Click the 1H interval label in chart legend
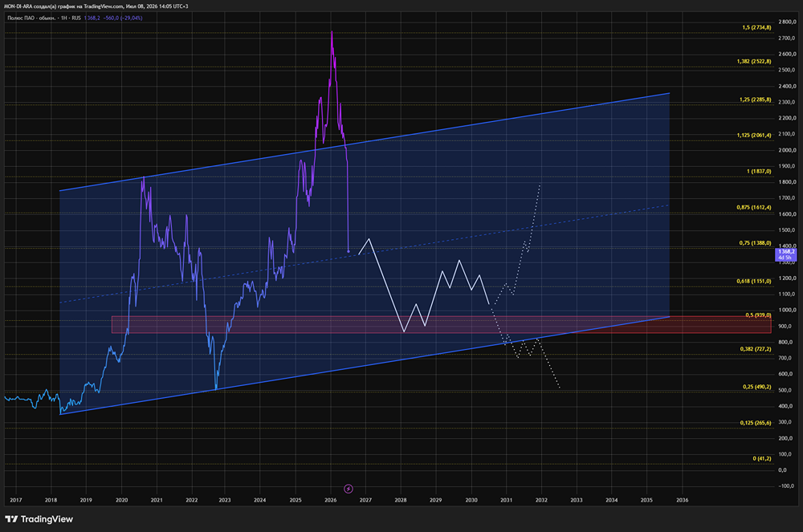The width and height of the screenshot is (803, 532). tap(64, 18)
